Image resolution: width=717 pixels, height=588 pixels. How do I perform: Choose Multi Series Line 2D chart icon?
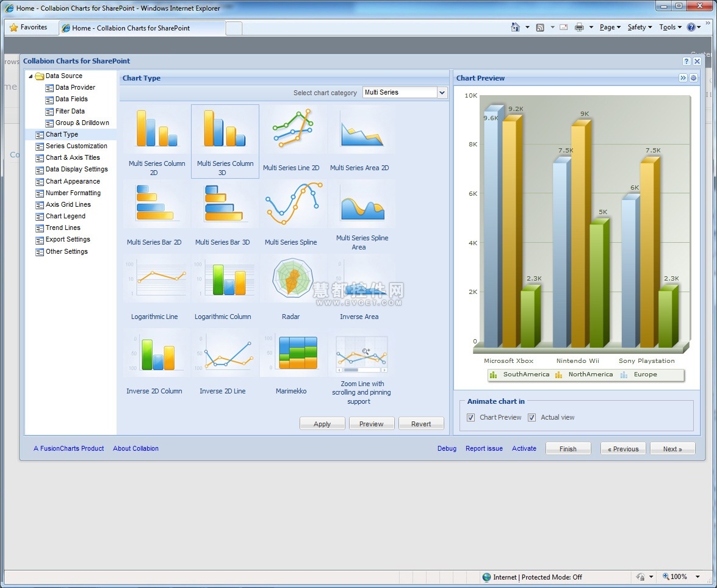pos(293,129)
